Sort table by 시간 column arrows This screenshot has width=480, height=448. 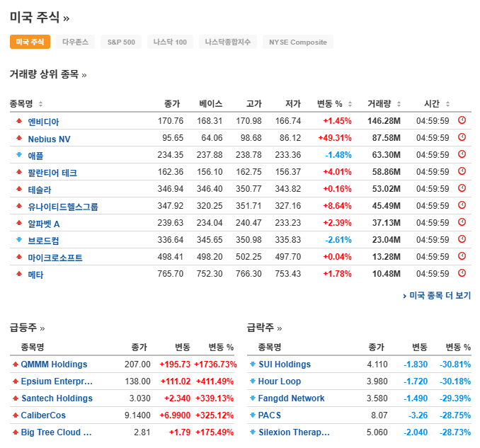point(448,104)
